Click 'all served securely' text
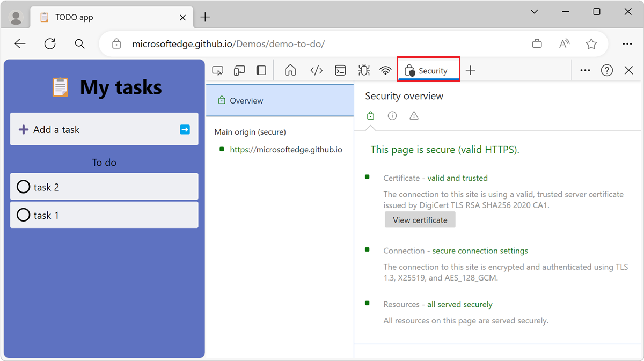 point(460,304)
